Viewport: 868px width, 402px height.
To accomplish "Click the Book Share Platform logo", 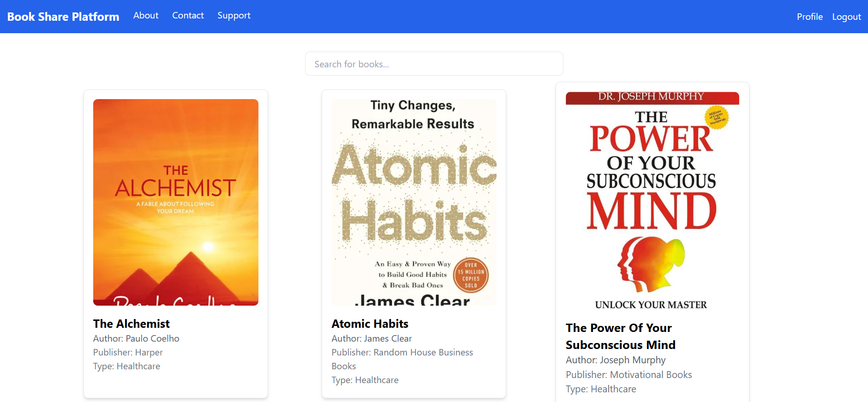I will click(x=63, y=17).
